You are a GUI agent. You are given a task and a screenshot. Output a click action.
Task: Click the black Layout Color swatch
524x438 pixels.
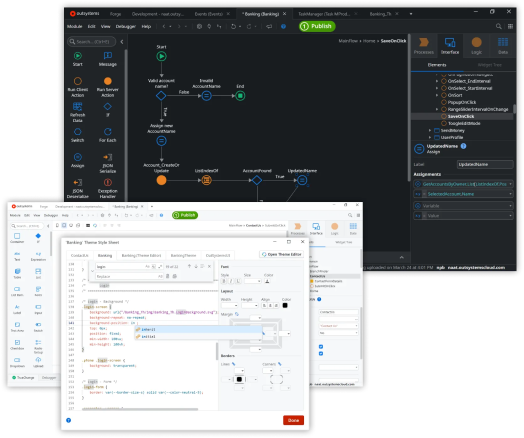[x=285, y=305]
